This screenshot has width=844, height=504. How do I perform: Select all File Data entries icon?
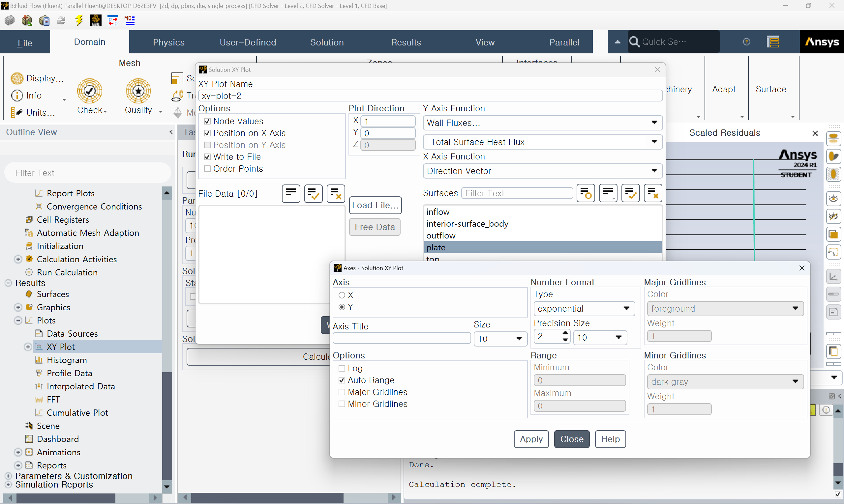[313, 194]
